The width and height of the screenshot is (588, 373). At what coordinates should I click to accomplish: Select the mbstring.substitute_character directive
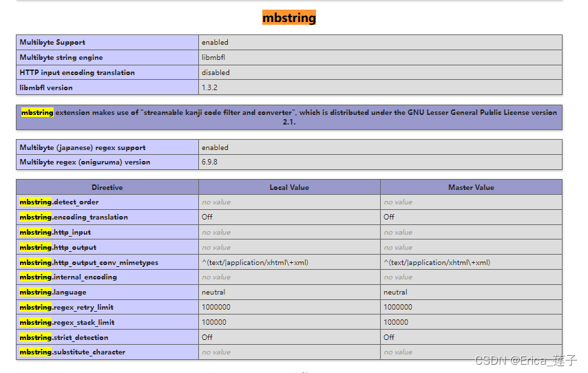click(72, 352)
